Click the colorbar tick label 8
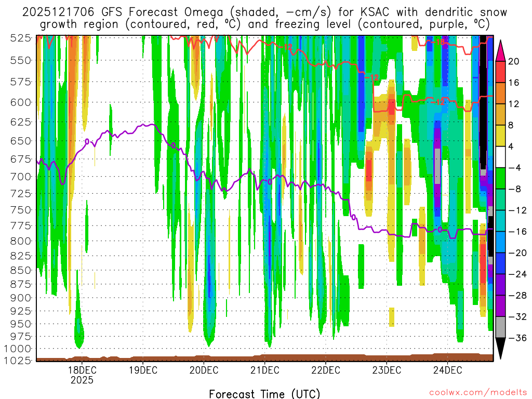The width and height of the screenshot is (532, 399). click(x=511, y=125)
